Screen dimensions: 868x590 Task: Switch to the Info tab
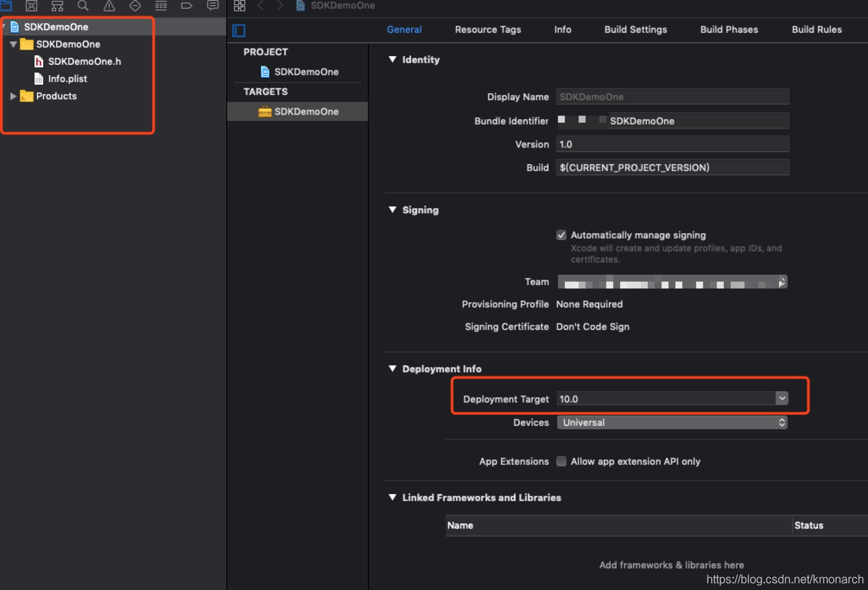click(563, 29)
